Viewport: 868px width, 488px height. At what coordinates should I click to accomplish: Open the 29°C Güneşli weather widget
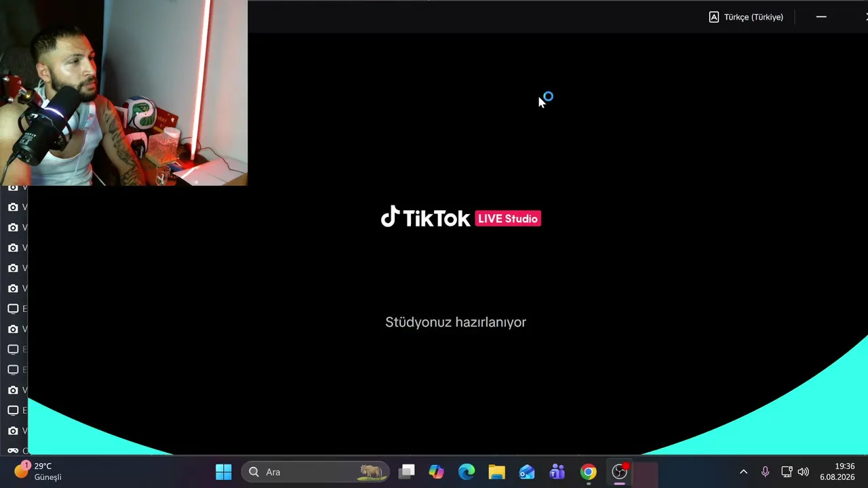click(x=39, y=471)
